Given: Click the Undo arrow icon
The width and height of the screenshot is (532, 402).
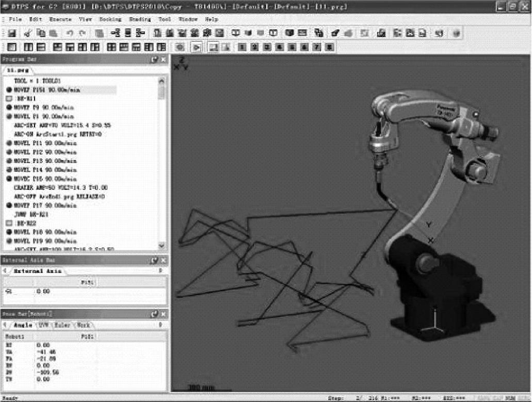Looking at the screenshot, I should click(70, 33).
